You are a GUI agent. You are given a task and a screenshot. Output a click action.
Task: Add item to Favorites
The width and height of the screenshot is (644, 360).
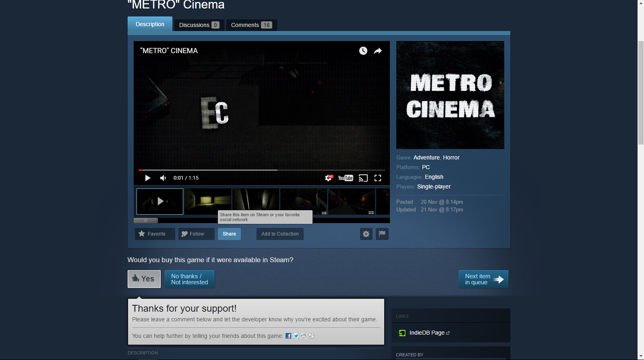point(155,234)
